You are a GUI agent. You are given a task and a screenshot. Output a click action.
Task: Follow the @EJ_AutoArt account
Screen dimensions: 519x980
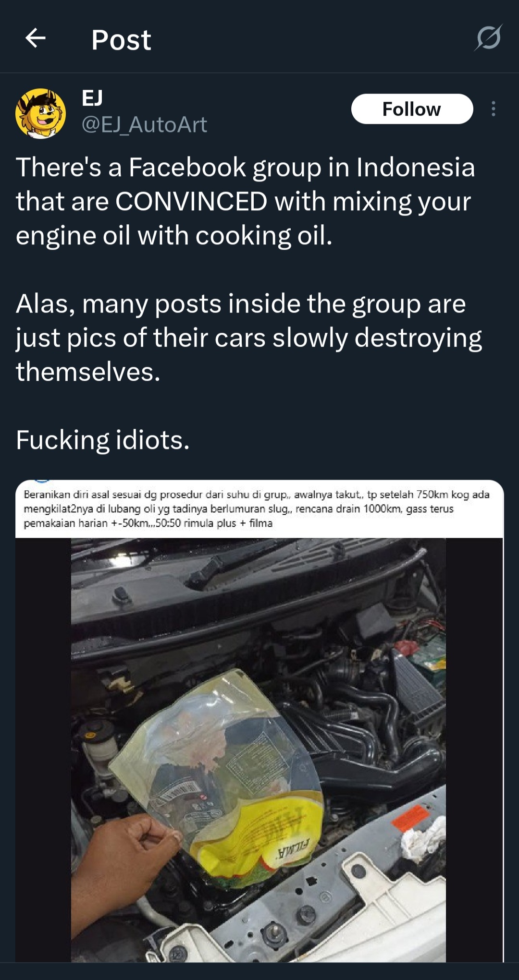click(412, 109)
